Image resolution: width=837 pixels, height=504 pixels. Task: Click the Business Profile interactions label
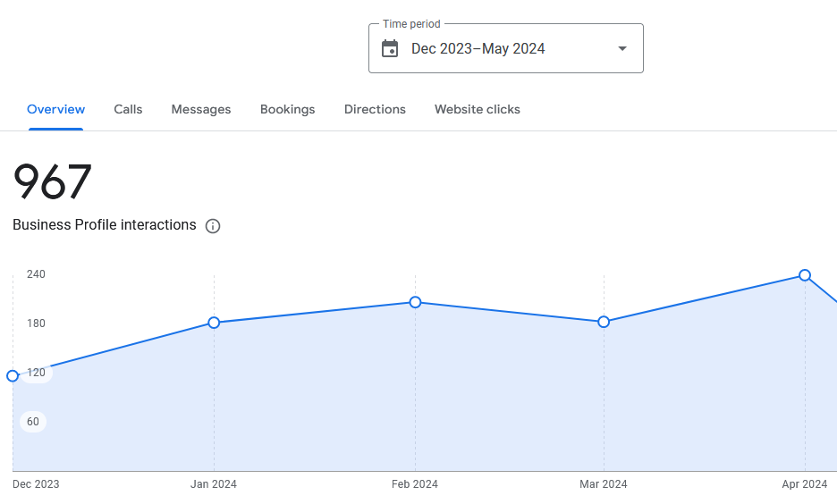pos(104,225)
